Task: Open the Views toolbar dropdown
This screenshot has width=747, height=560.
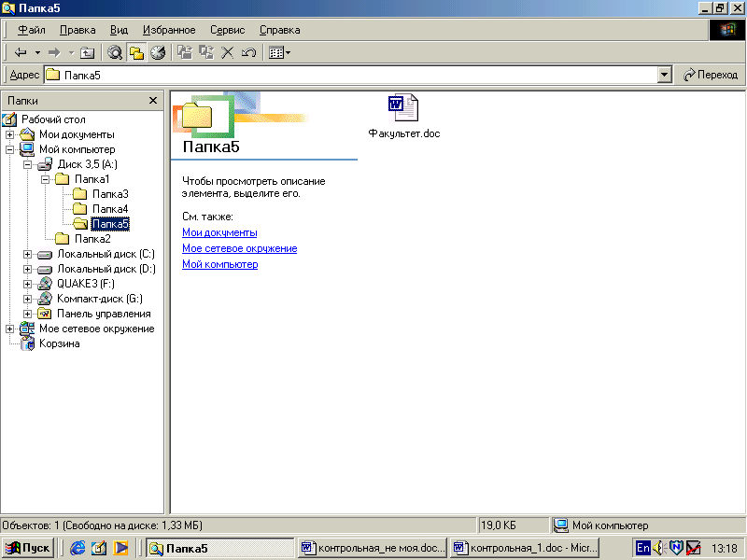Action: point(279,52)
